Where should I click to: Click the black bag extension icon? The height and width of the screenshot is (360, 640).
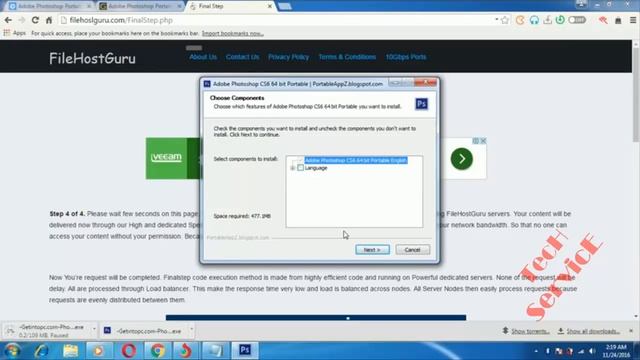(x=618, y=20)
